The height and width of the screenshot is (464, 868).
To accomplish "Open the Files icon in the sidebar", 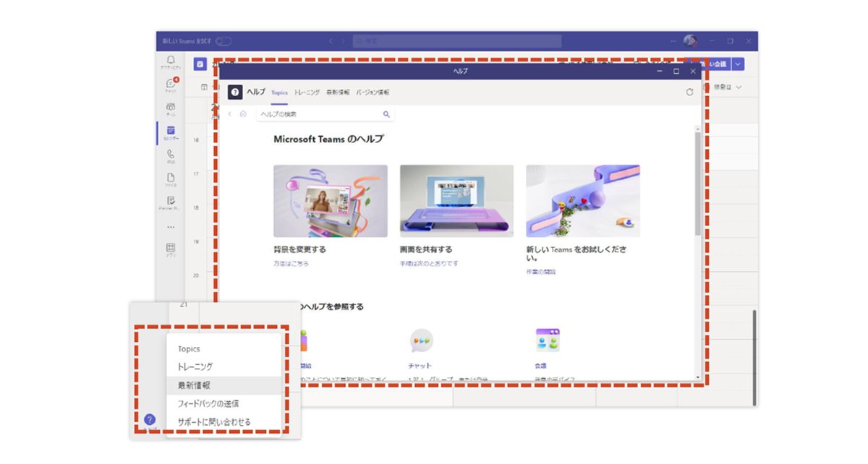I will click(x=171, y=178).
